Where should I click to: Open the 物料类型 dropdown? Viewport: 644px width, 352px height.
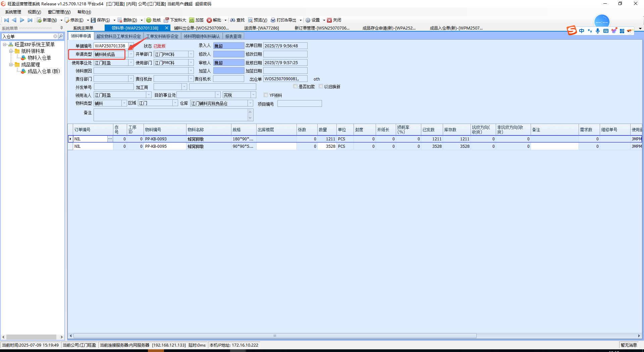(x=124, y=103)
